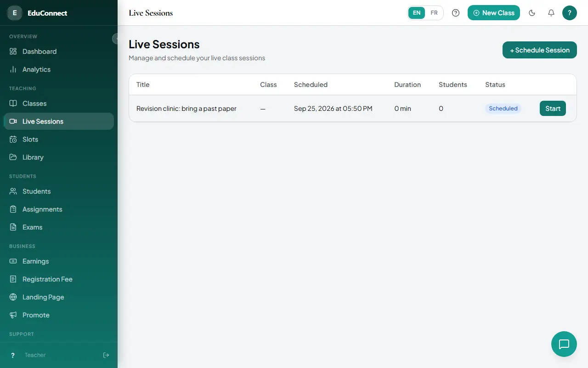The image size is (588, 368).
Task: Click the Scheduled column header
Action: 311,85
